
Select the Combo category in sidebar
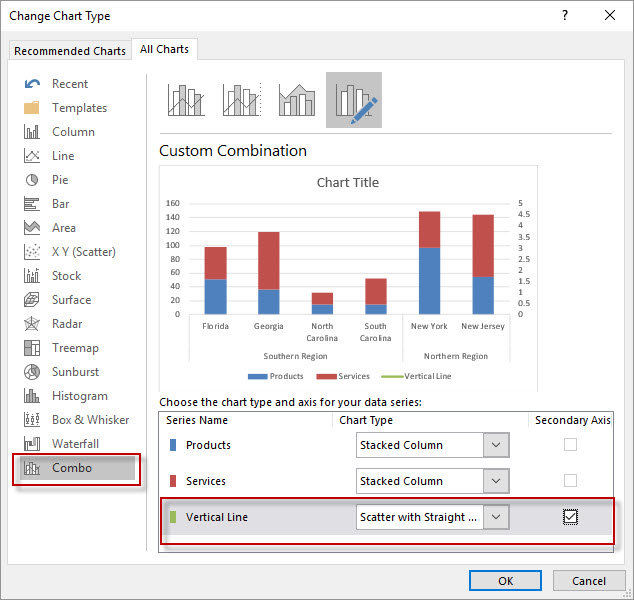pos(72,468)
